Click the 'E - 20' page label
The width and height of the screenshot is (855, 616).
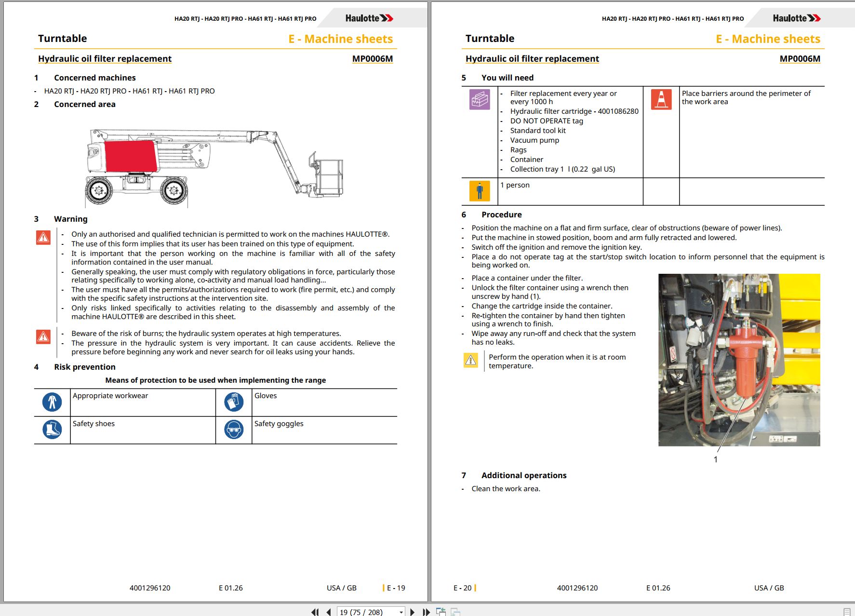coord(463,588)
